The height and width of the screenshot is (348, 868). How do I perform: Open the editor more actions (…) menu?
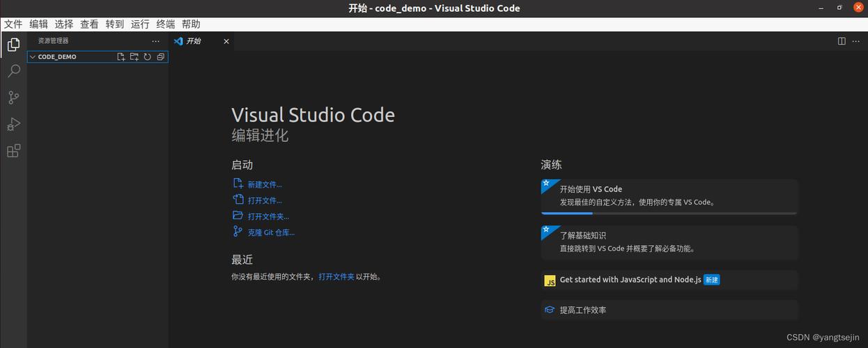pos(855,41)
